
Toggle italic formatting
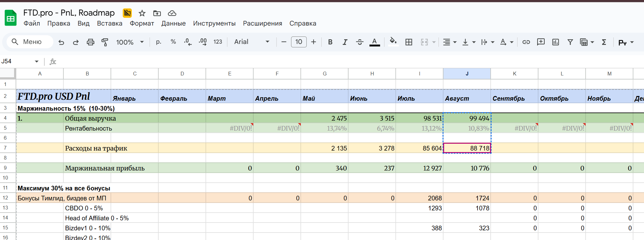coord(345,42)
